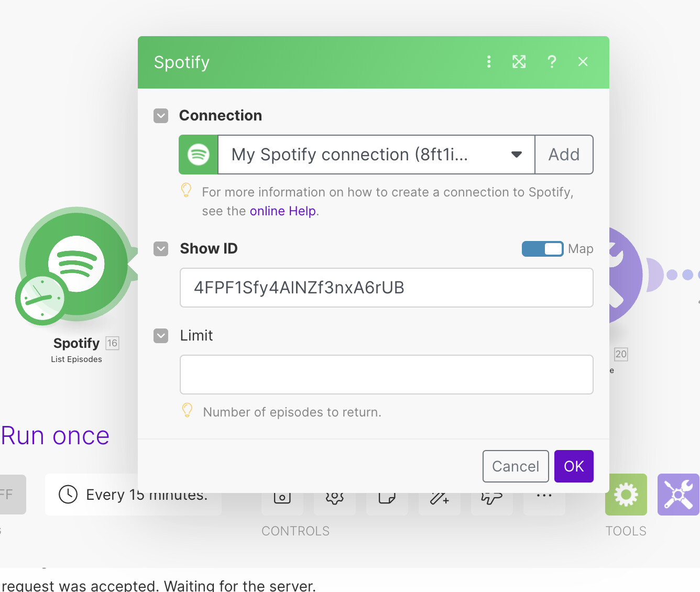Open the Spotify dialog options menu (three dots)

click(488, 62)
